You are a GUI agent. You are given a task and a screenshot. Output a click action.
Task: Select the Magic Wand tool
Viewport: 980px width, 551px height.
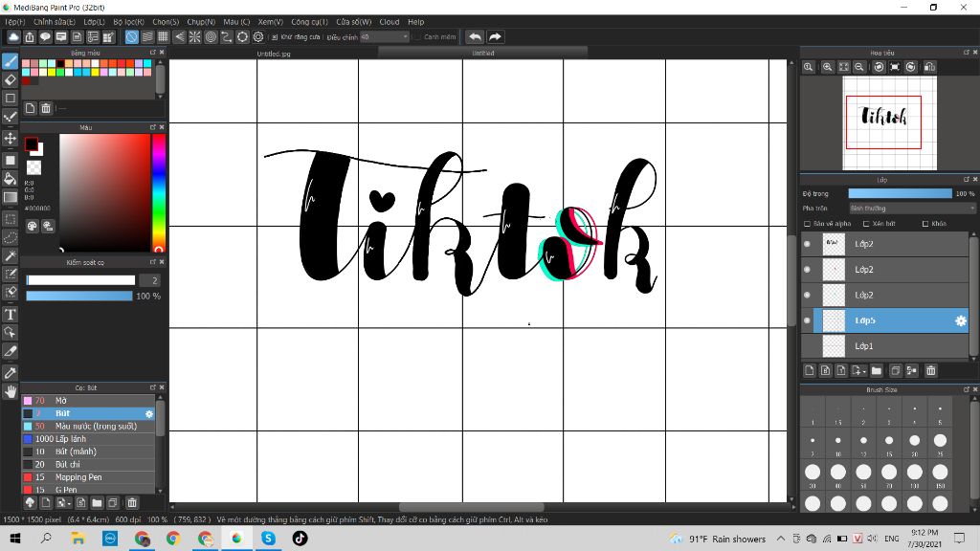pos(10,255)
